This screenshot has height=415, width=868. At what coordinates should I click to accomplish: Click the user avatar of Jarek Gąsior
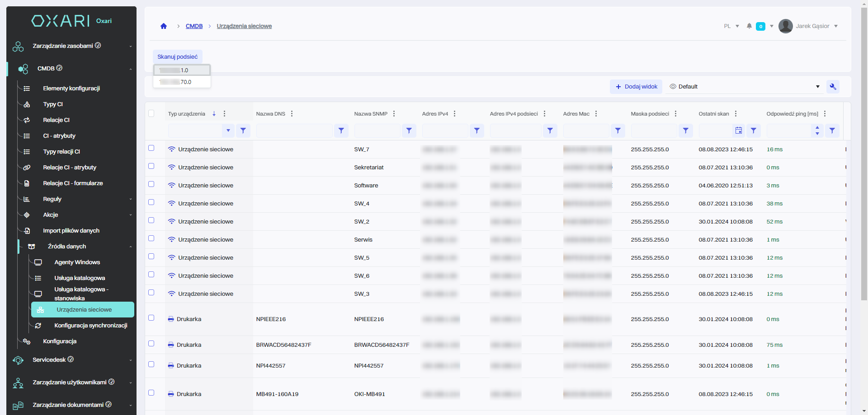pyautogui.click(x=785, y=26)
